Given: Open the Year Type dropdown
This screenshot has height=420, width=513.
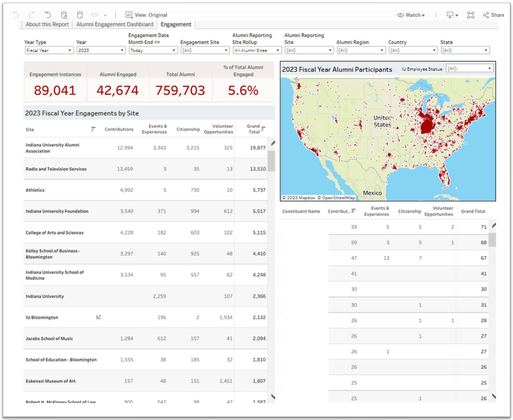Looking at the screenshot, I should (x=49, y=50).
